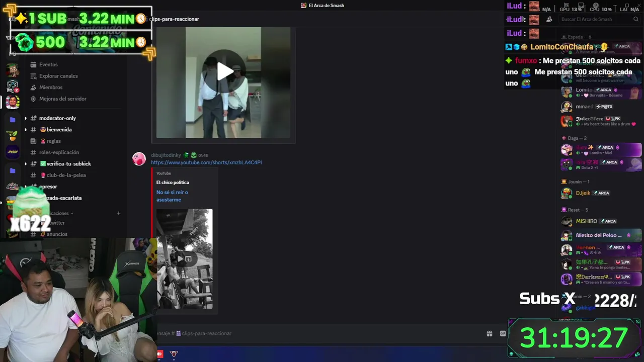The height and width of the screenshot is (362, 644).
Task: Open member Lomito in the member list
Action: click(x=601, y=93)
